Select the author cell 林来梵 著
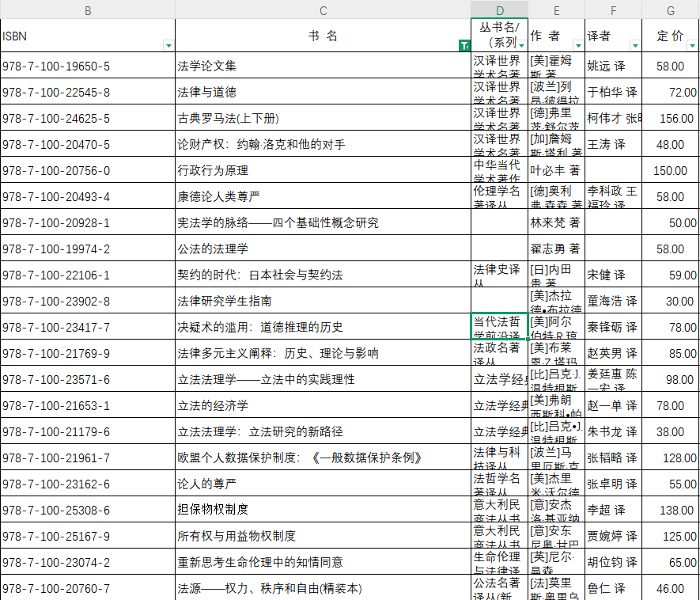 (556, 222)
